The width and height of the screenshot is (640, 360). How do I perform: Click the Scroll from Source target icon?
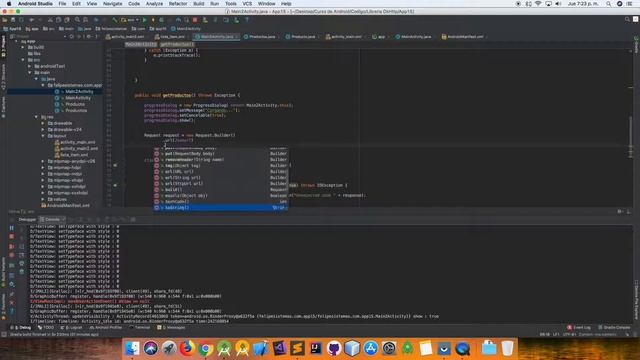point(71,37)
